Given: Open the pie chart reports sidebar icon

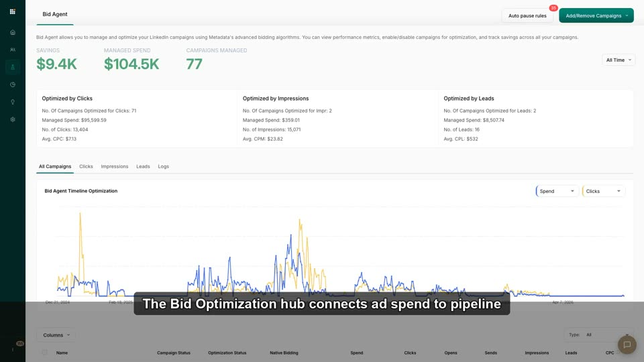Looking at the screenshot, I should (13, 84).
